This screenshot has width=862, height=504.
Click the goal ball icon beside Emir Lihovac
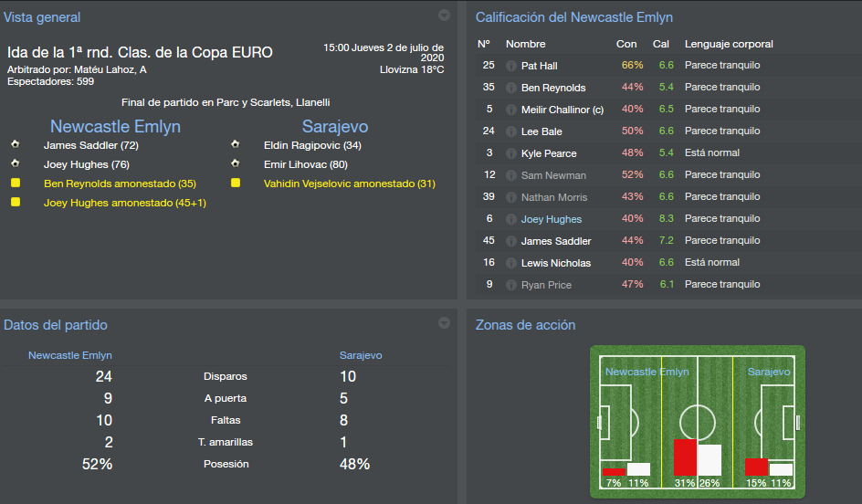click(236, 164)
